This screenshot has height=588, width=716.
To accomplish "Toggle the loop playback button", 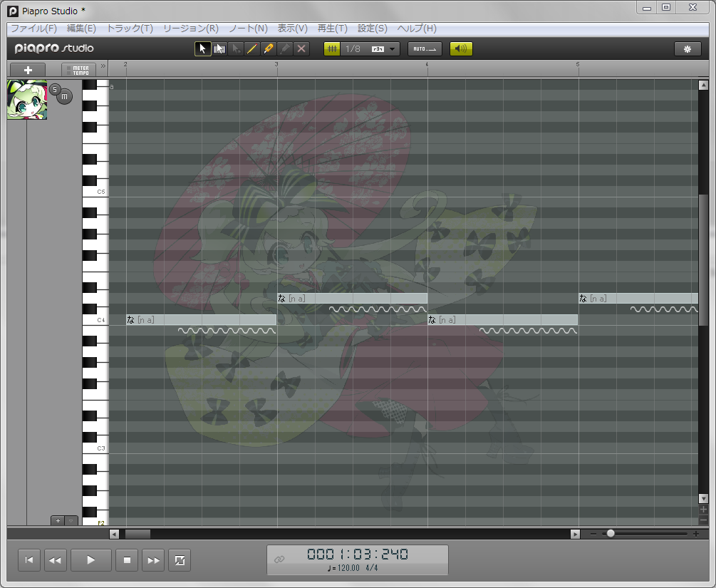I will [x=180, y=560].
